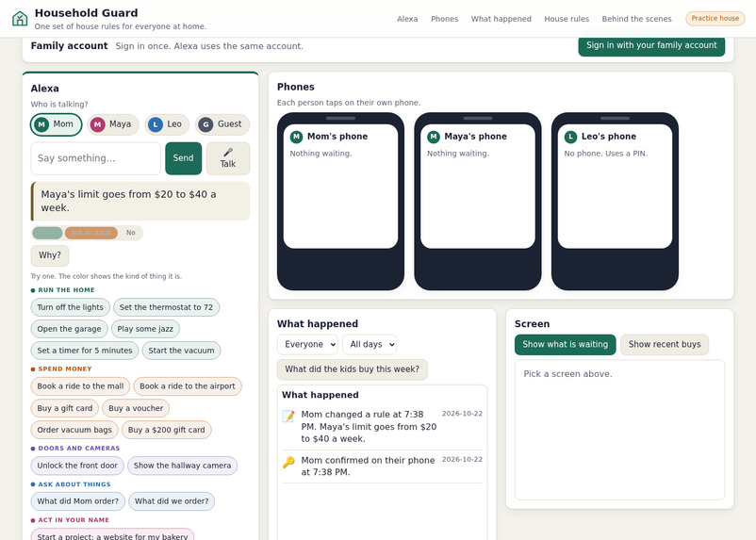This screenshot has height=540, width=756.
Task: Try 'Set a timer for 5 minutes' chip
Action: 85,351
